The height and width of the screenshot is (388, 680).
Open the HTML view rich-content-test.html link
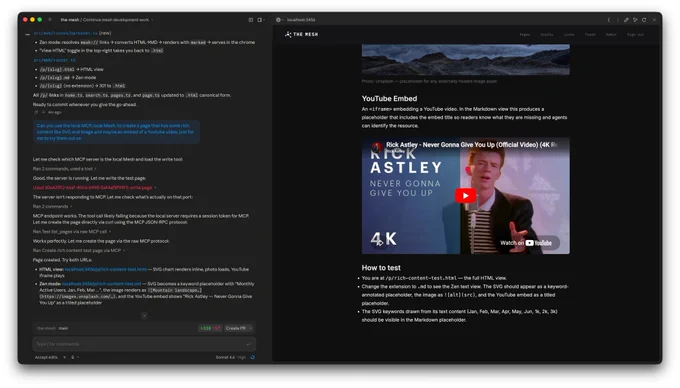[x=106, y=269]
